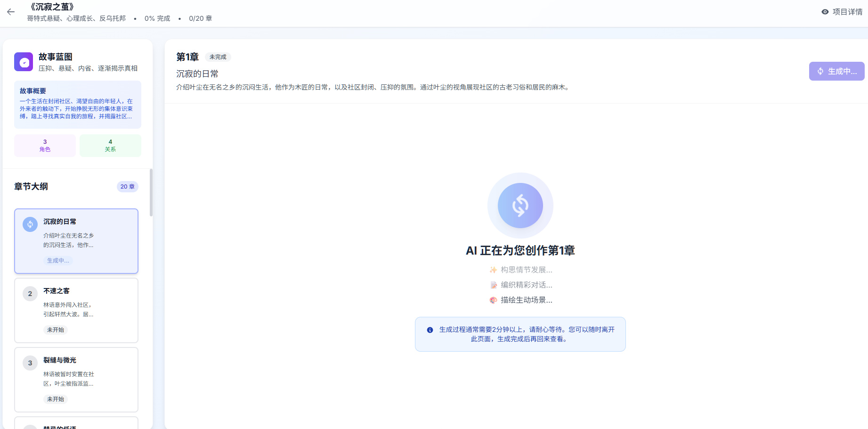This screenshot has width=868, height=429.
Task: Click the sync icon inside 生成中 button
Action: (820, 71)
